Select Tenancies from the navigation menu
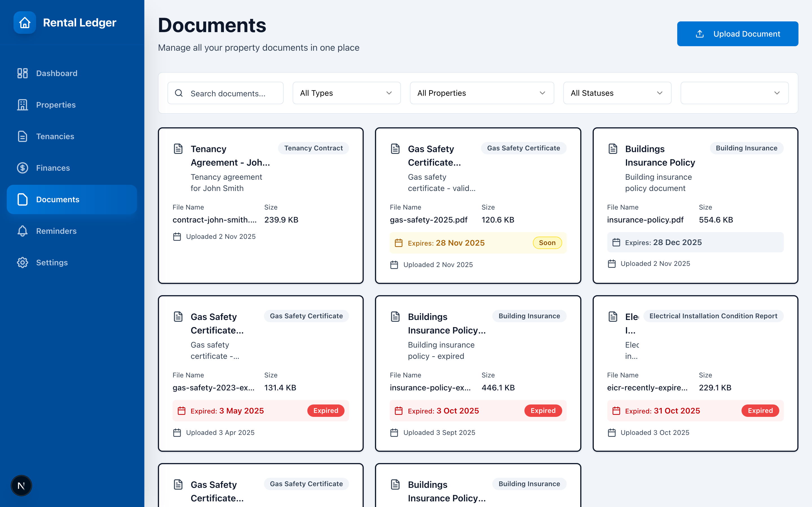The height and width of the screenshot is (507, 812). [x=55, y=136]
